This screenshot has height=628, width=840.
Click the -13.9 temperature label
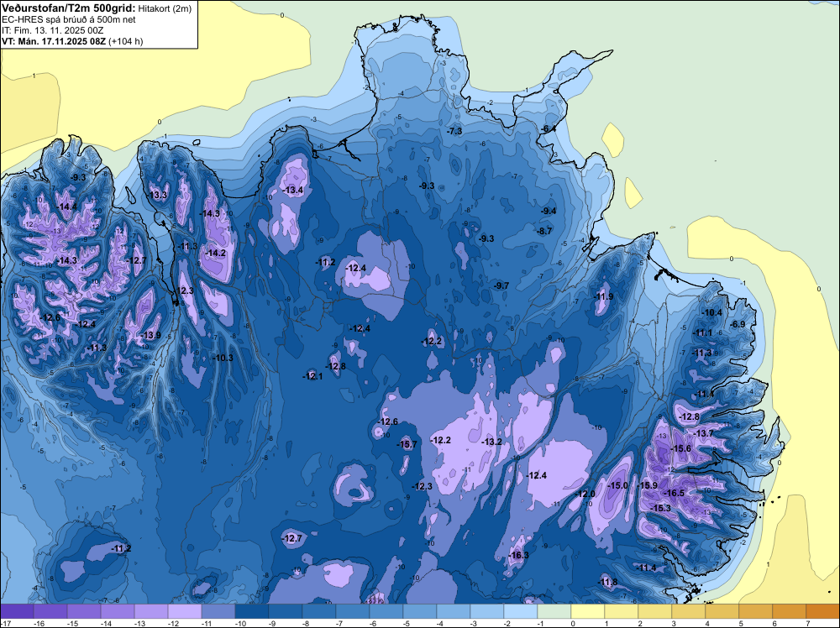(150, 335)
